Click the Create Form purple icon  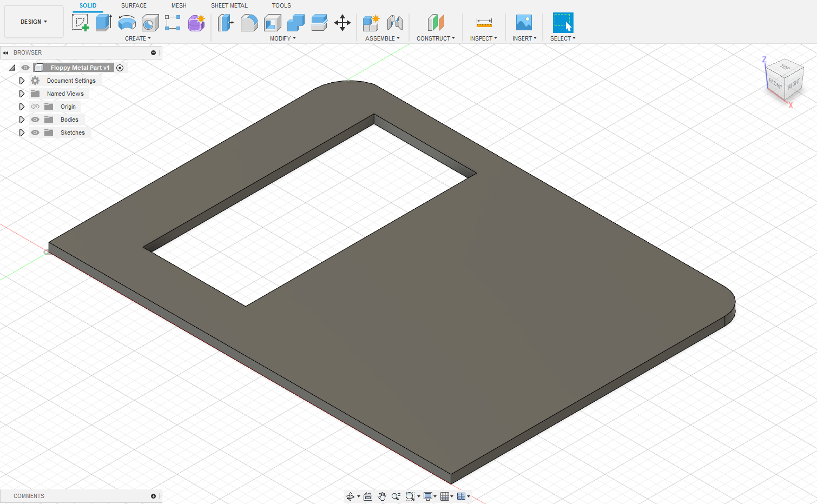pos(196,23)
